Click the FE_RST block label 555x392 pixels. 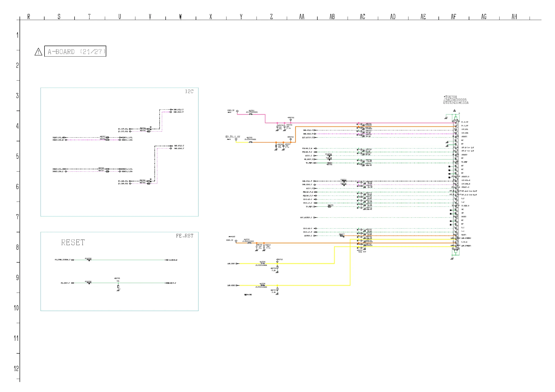[185, 236]
